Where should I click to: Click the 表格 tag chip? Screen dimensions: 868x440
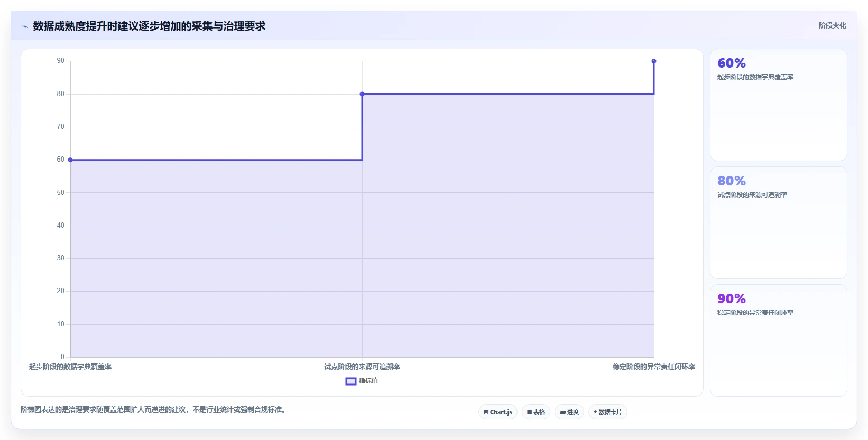coord(536,412)
